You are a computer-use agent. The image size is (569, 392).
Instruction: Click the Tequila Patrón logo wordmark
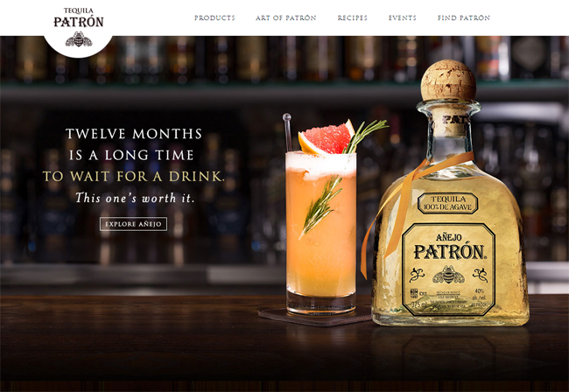[x=79, y=17]
